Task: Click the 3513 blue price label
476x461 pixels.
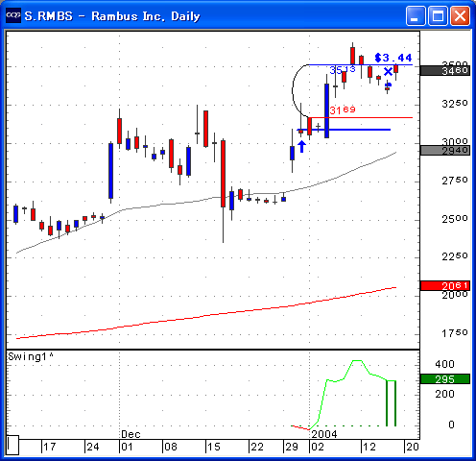Action: point(343,69)
